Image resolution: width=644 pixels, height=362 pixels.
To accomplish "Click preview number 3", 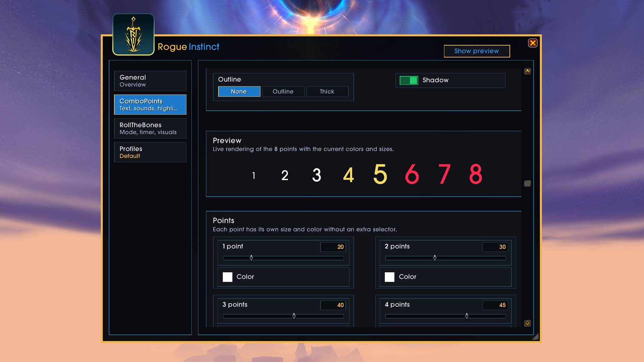I will [317, 175].
